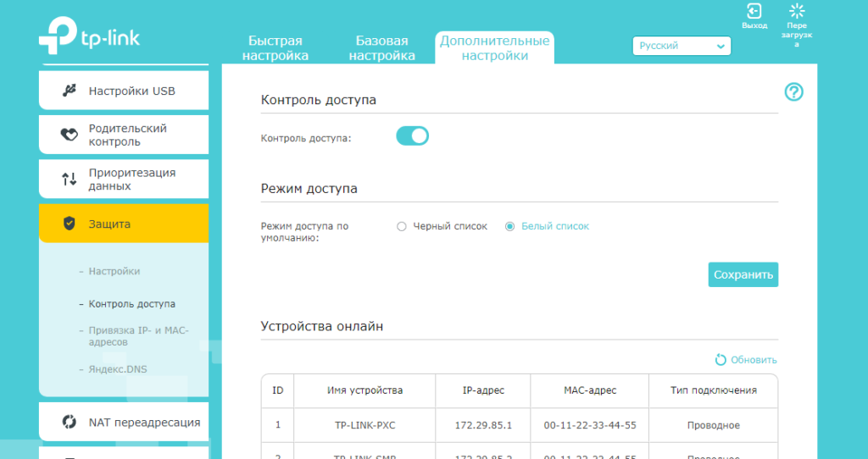Image resolution: width=868 pixels, height=459 pixels.
Task: Click the Сохранить button
Action: point(743,274)
